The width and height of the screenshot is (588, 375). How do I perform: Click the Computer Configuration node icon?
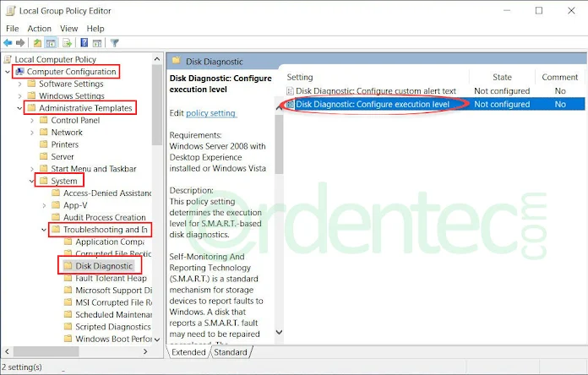pyautogui.click(x=19, y=71)
